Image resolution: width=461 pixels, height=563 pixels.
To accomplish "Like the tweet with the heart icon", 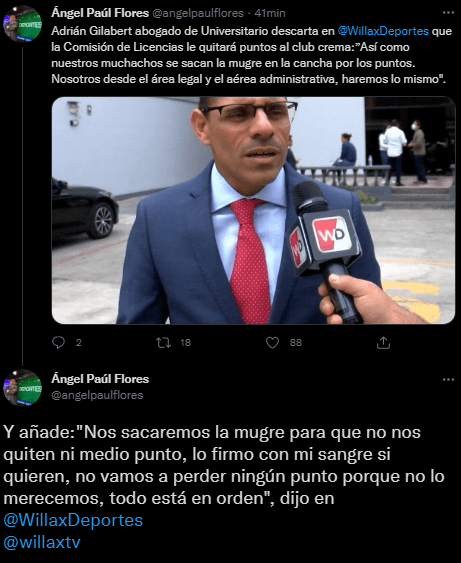I will (273, 343).
